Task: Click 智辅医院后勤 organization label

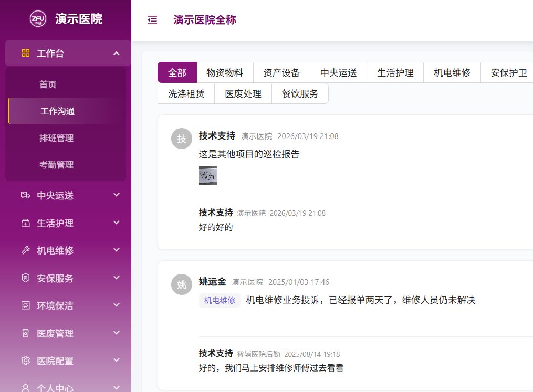Action: [258, 354]
